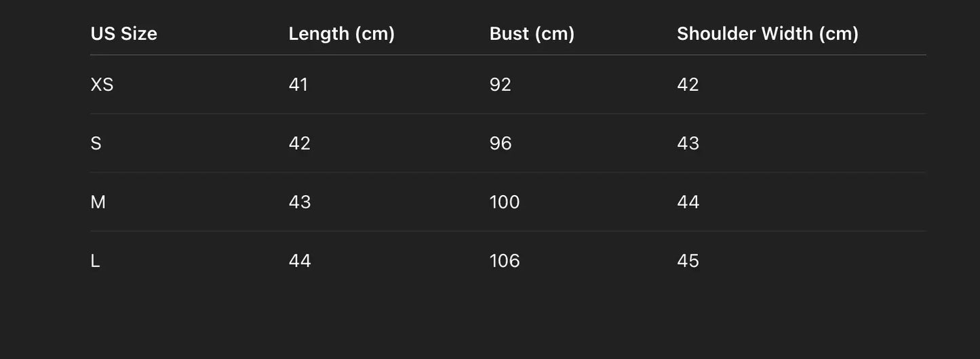980x359 pixels.
Task: Click the US Size column header
Action: 123,34
